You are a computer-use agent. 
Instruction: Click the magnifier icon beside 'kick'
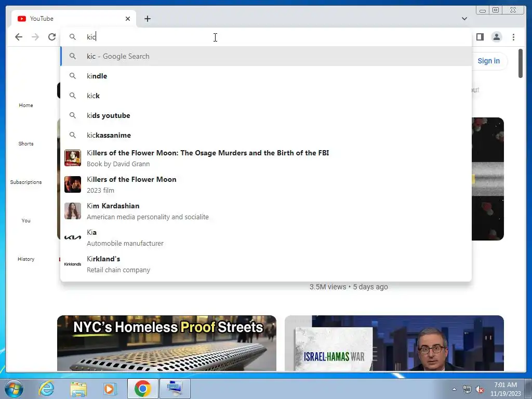[x=73, y=96]
